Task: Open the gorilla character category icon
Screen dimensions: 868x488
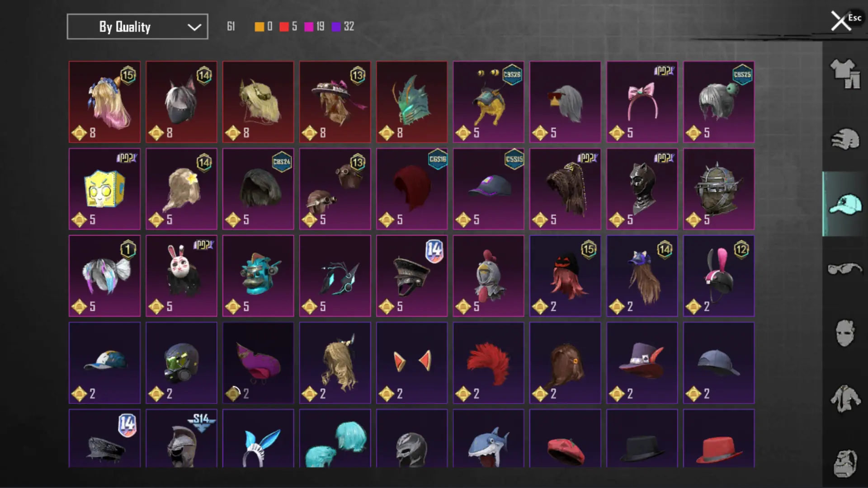Action: pyautogui.click(x=845, y=463)
